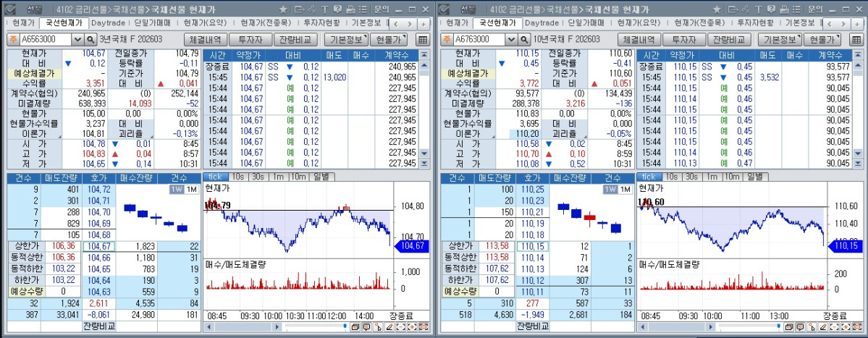Click the link chain icon in left window title bar
The width and height of the screenshot is (868, 338).
312,9
